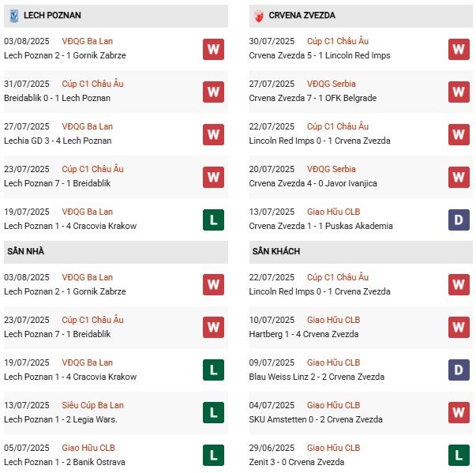This screenshot has width=476, height=473.
Task: Click the draw badge for Puskas Akademia match
Action: pyautogui.click(x=459, y=220)
